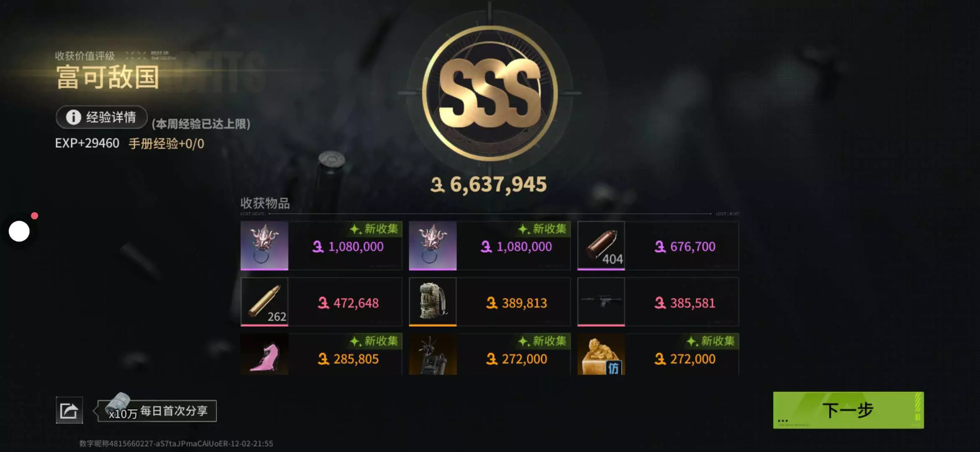Tap the golden lion seal item icon
The width and height of the screenshot is (980, 452).
point(601,354)
